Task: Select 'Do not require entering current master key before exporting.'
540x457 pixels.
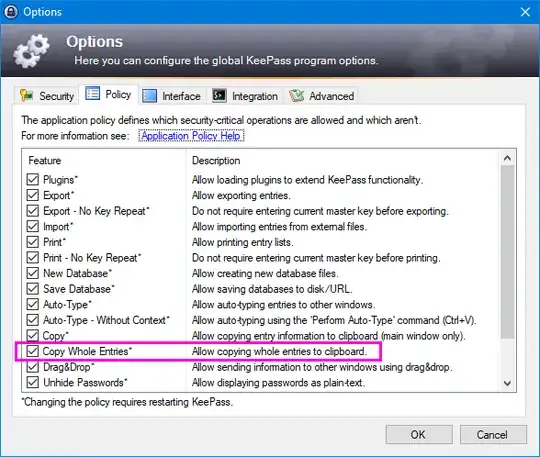Action: [x=320, y=211]
